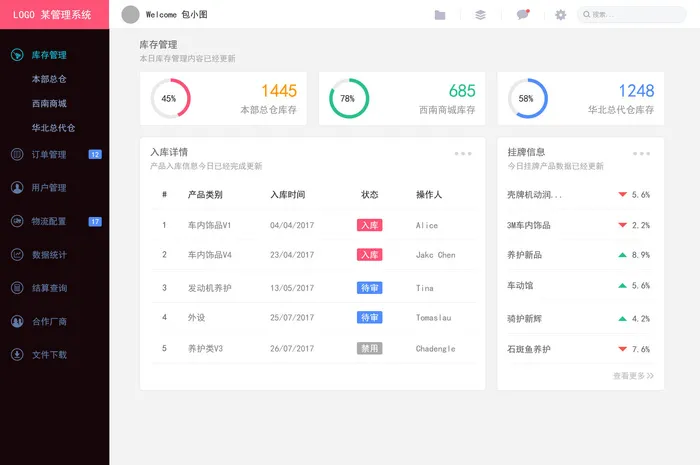Click operator name Jake Chen
Screen dimensions: 700x465
436,255
